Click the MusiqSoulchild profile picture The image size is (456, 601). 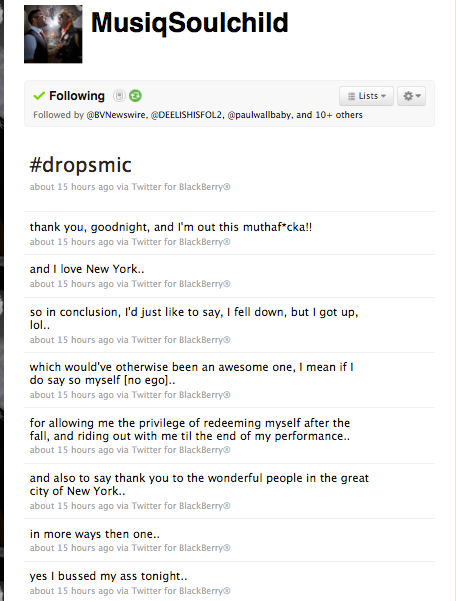click(x=53, y=34)
